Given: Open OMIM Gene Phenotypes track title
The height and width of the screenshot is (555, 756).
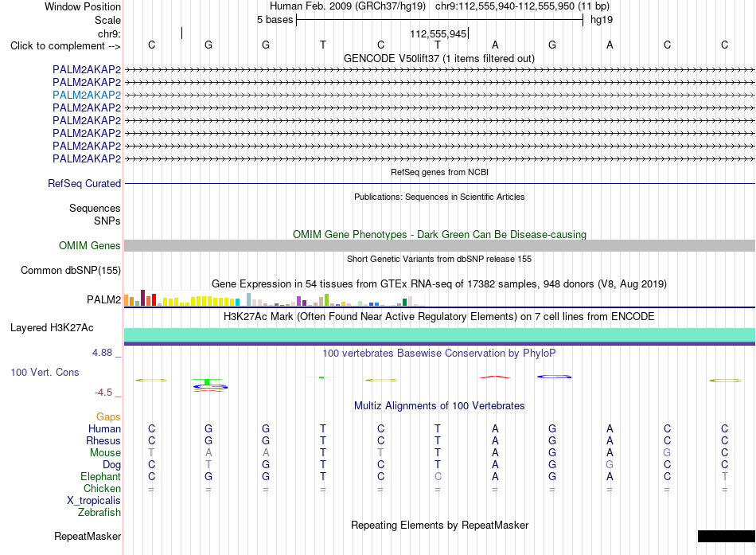Looking at the screenshot, I should tap(439, 235).
